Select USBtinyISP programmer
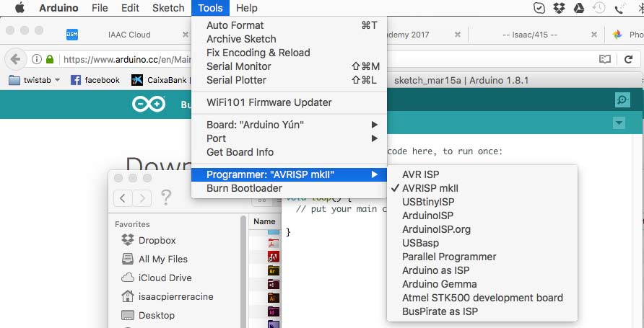 [x=482, y=202]
